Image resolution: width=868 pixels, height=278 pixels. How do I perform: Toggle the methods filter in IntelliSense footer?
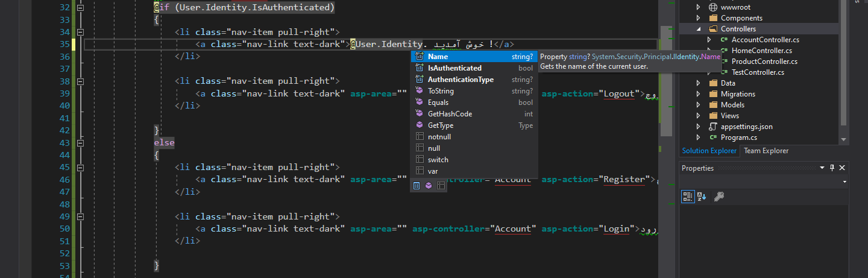coord(429,186)
